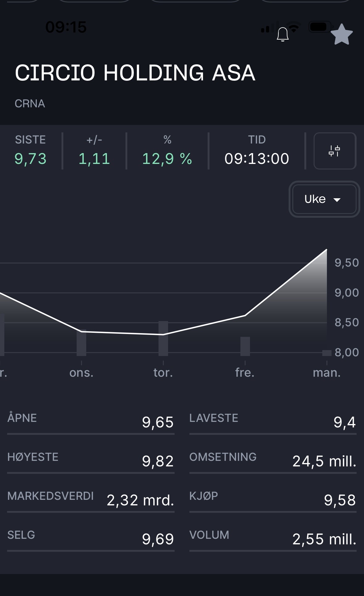Image resolution: width=364 pixels, height=596 pixels.
Task: Tap the KJØP price 9,58
Action: [340, 500]
